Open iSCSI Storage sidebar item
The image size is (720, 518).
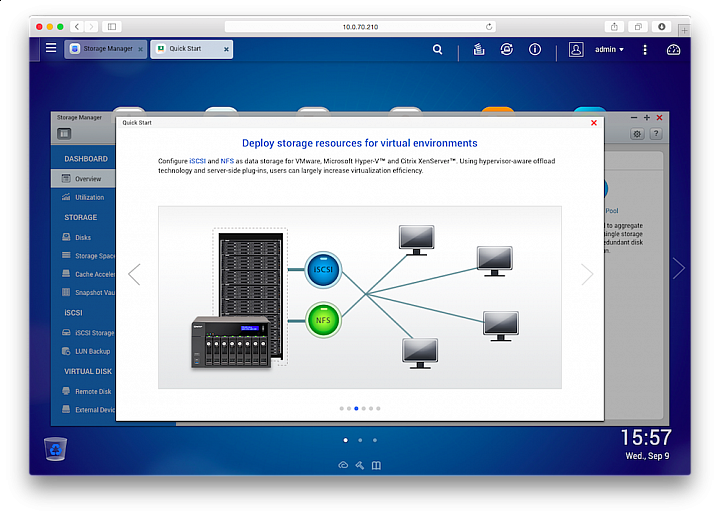point(83,333)
